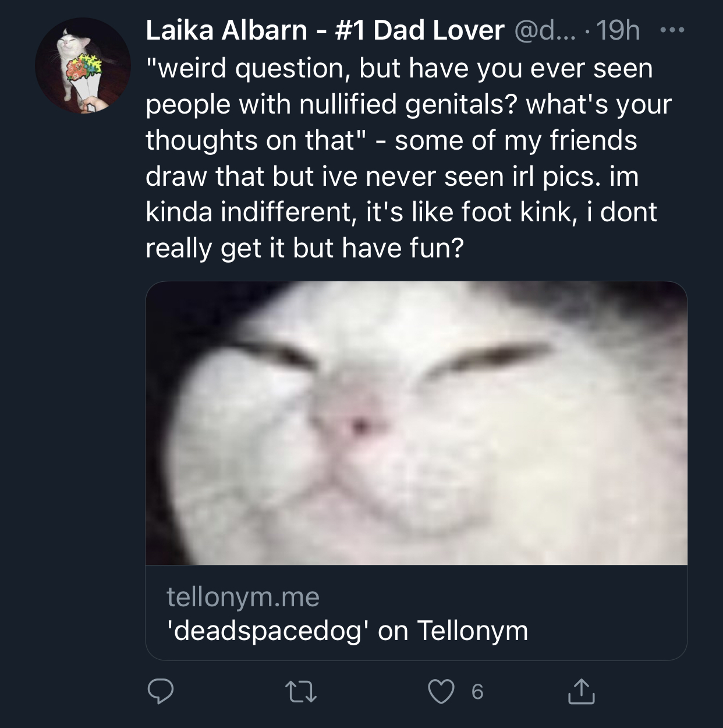Reply to the tweet via speech bubble icon
The image size is (723, 728).
(x=160, y=691)
